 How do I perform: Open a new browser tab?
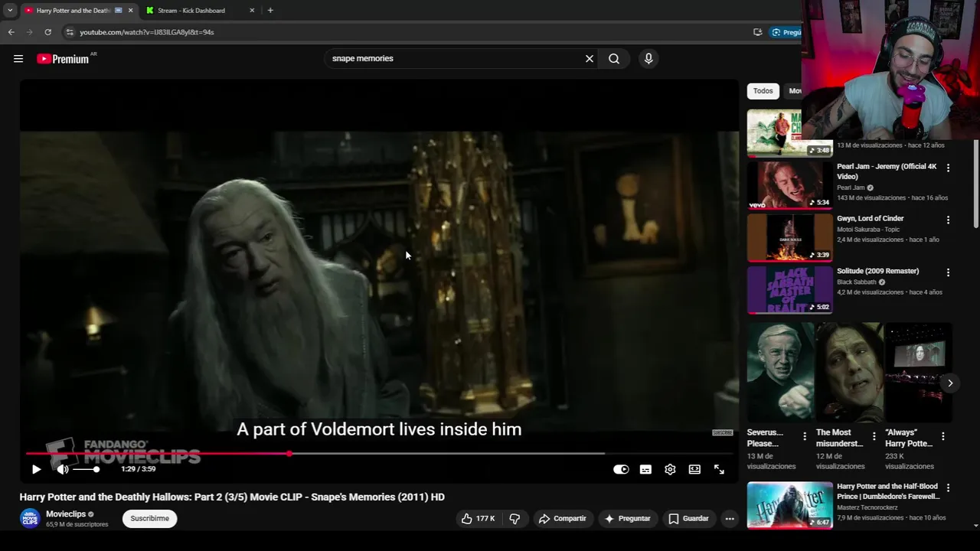[x=270, y=11]
